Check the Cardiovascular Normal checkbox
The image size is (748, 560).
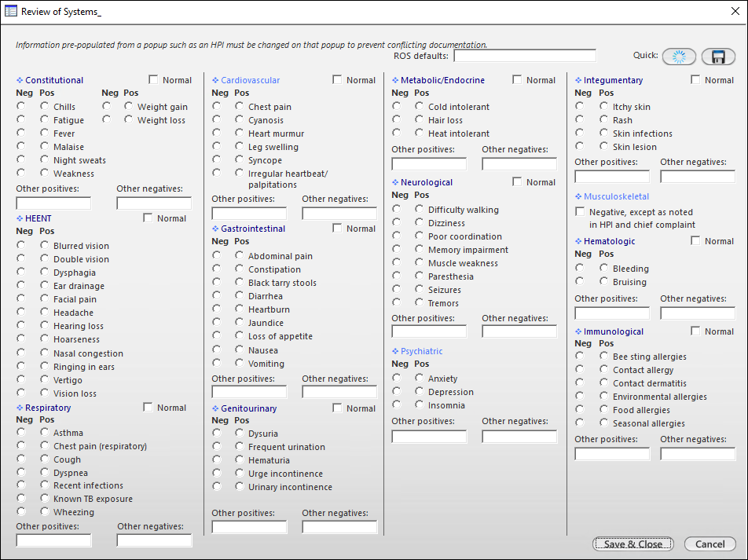click(x=337, y=79)
